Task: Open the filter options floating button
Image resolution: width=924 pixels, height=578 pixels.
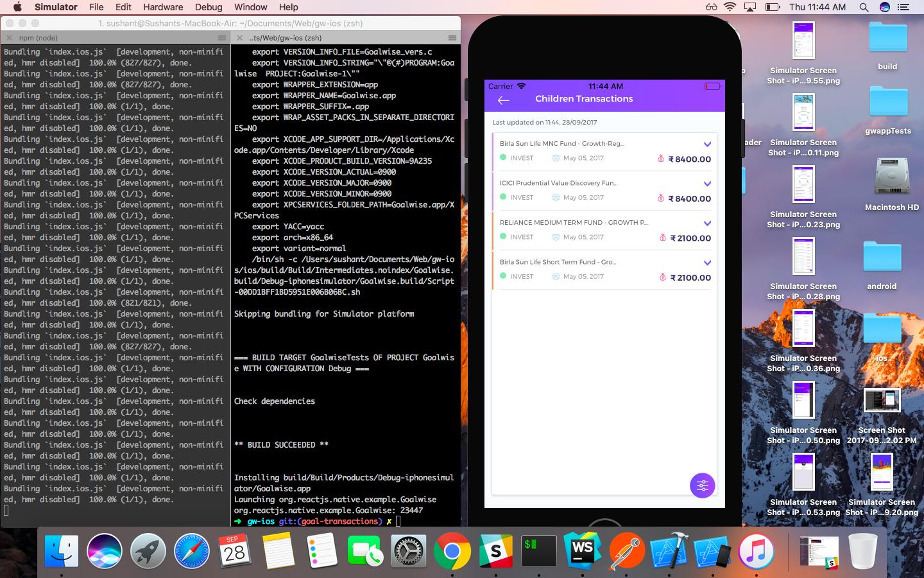Action: pos(702,486)
